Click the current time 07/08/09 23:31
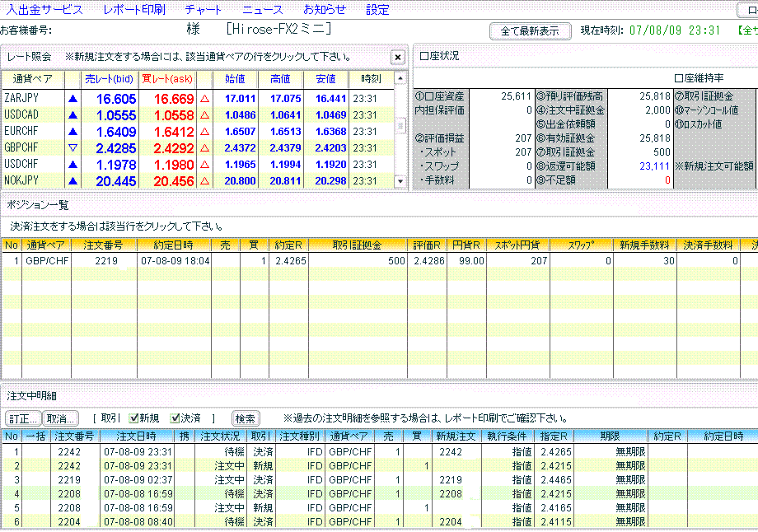Image resolution: width=758 pixels, height=532 pixels. pyautogui.click(x=675, y=30)
